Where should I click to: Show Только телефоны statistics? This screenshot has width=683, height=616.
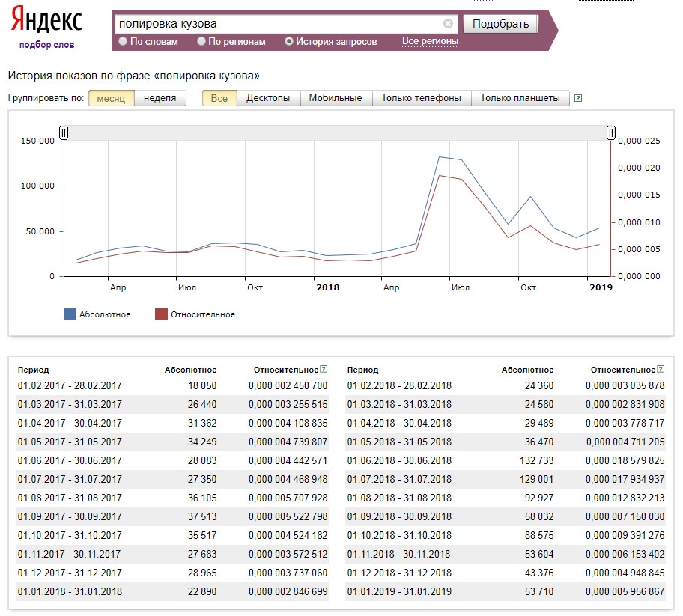[x=421, y=98]
